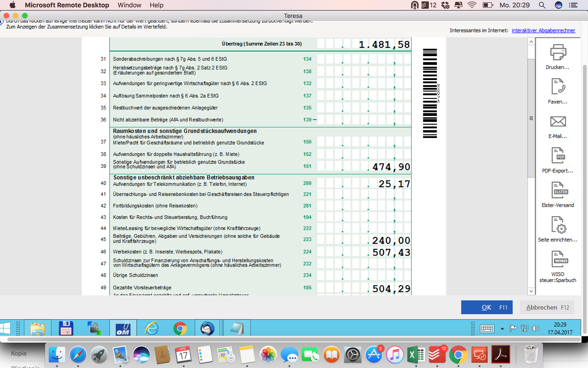Image resolution: width=588 pixels, height=368 pixels.
Task: Click the Übrige Schuldzinsen field 234
Action: pyautogui.click(x=364, y=275)
